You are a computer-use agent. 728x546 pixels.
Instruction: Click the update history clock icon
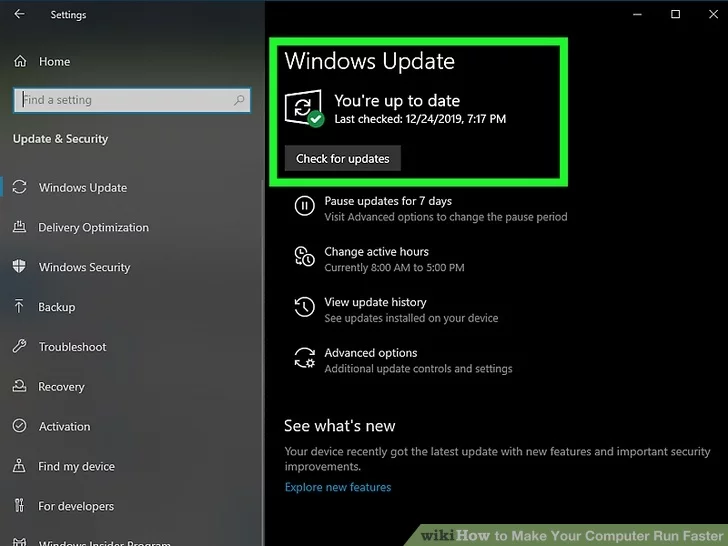[x=305, y=307]
